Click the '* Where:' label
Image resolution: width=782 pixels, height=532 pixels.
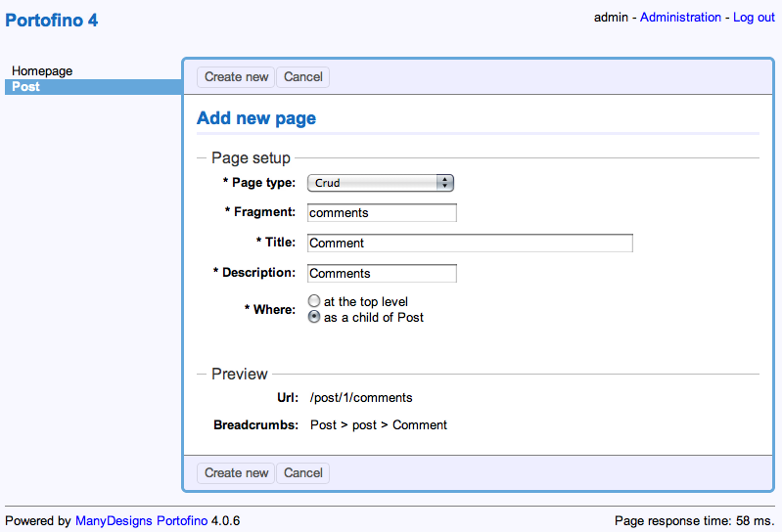click(270, 309)
